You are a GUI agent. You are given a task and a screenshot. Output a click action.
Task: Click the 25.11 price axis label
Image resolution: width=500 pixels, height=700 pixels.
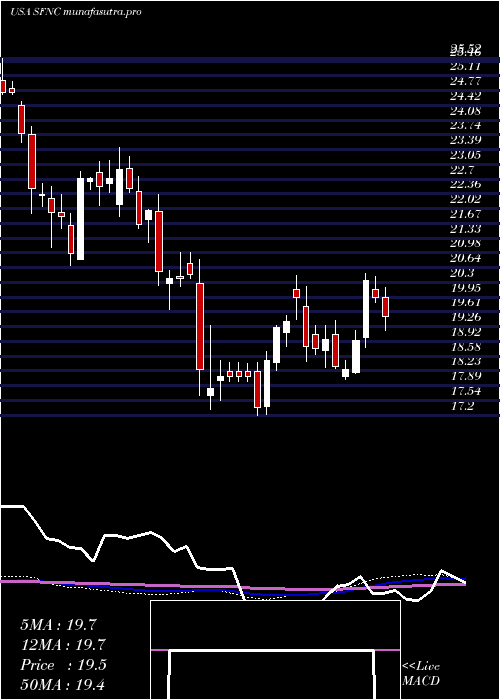(466, 67)
